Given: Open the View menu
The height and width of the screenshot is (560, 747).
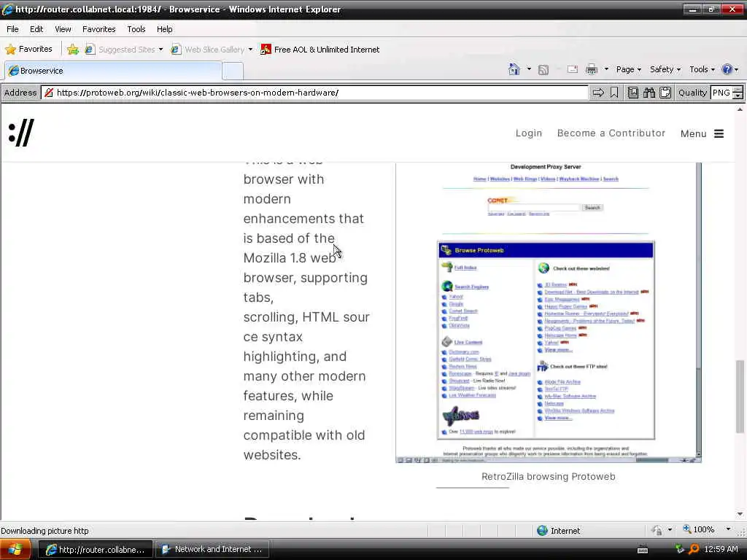Looking at the screenshot, I should click(63, 29).
